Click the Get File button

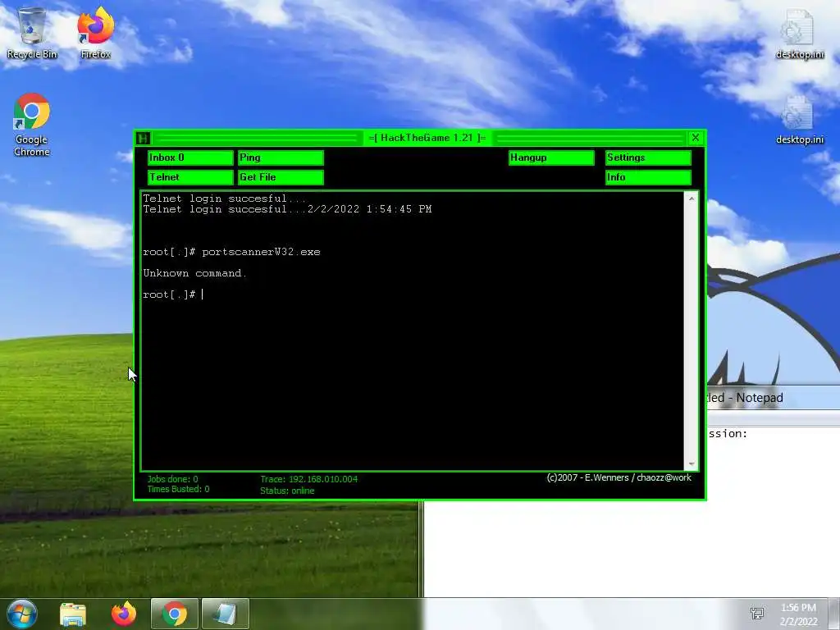pyautogui.click(x=281, y=177)
